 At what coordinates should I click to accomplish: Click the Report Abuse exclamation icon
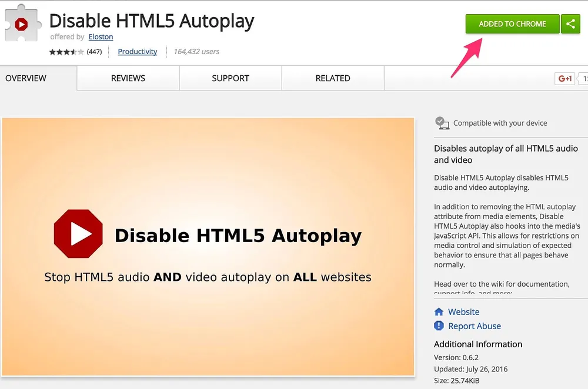[x=439, y=326]
